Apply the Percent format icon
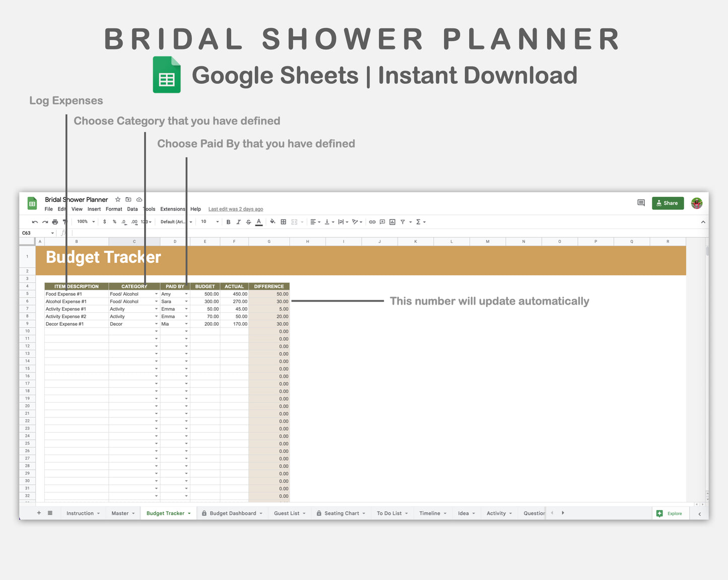728x580 pixels. (x=113, y=222)
